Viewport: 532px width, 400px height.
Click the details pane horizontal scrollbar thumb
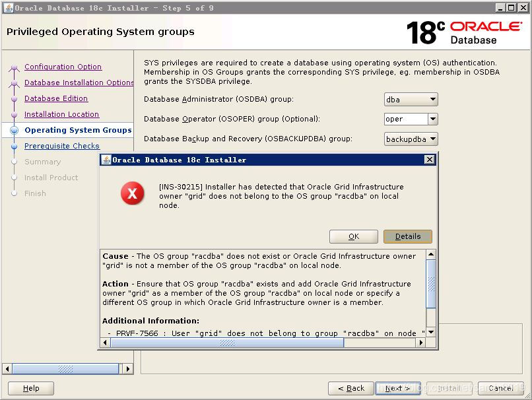[x=227, y=343]
